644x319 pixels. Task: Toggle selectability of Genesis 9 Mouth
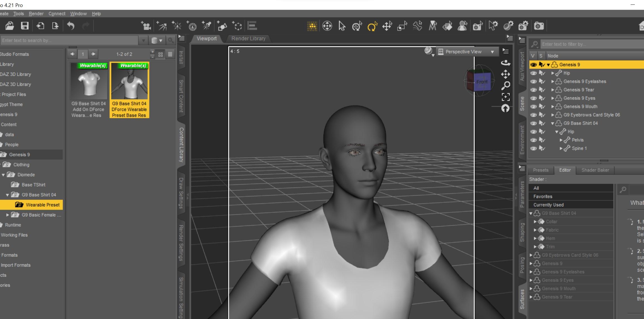click(x=542, y=107)
